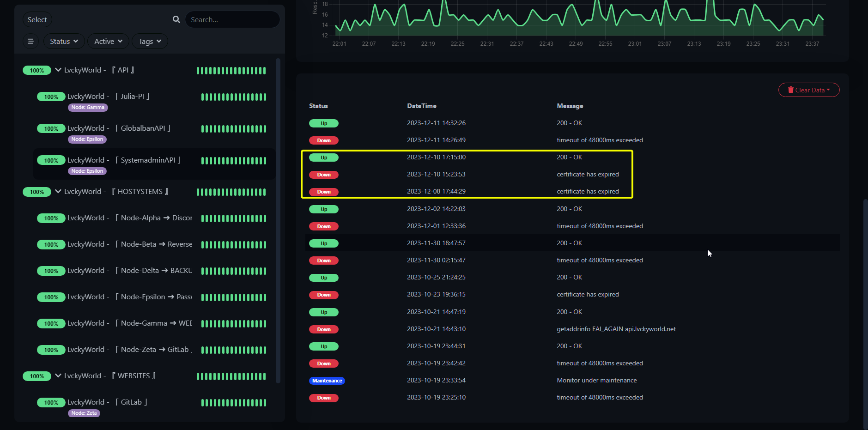
Task: Click the Down badge for getaddrinfo EAI_AGAIN error
Action: click(x=323, y=329)
